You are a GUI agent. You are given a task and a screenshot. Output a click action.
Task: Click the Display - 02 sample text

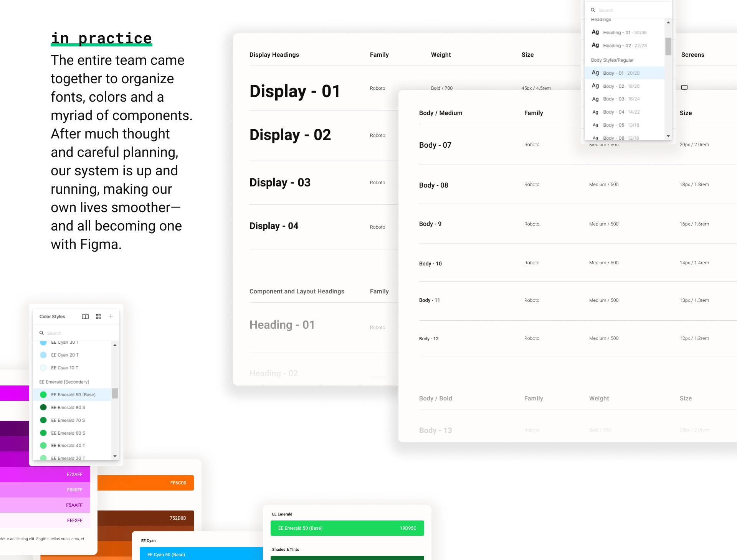290,135
